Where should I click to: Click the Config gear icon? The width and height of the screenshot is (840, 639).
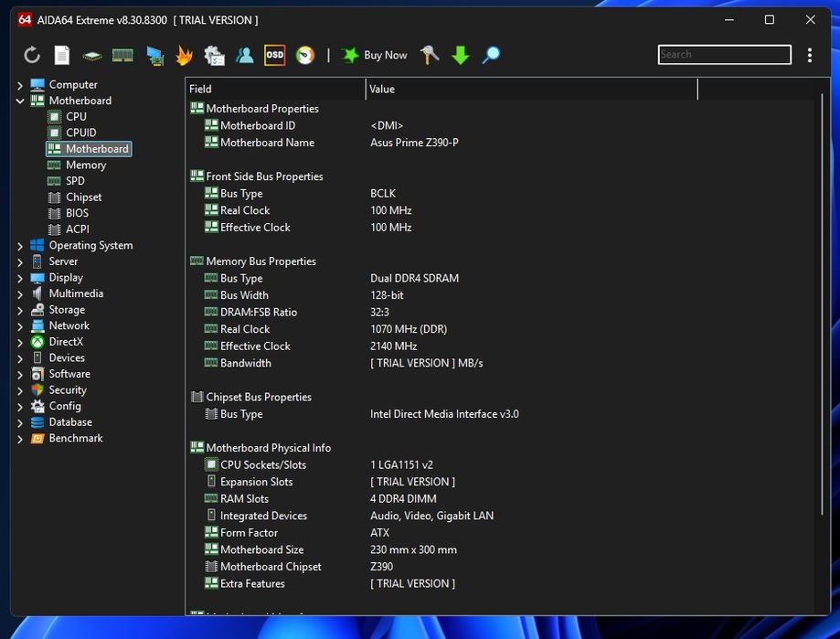37,406
